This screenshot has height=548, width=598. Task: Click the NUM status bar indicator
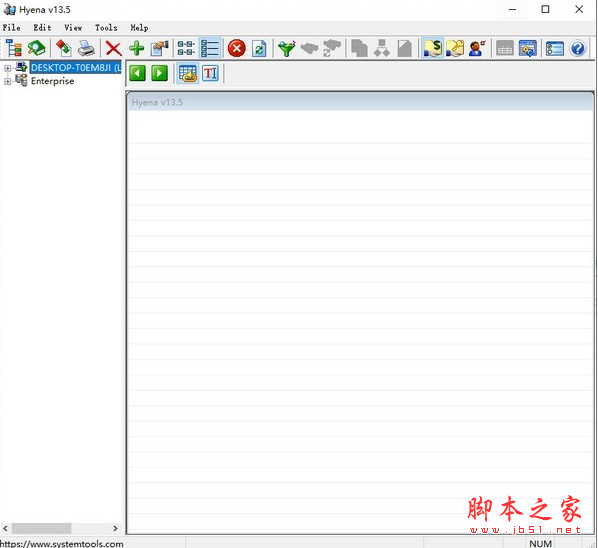[x=540, y=543]
